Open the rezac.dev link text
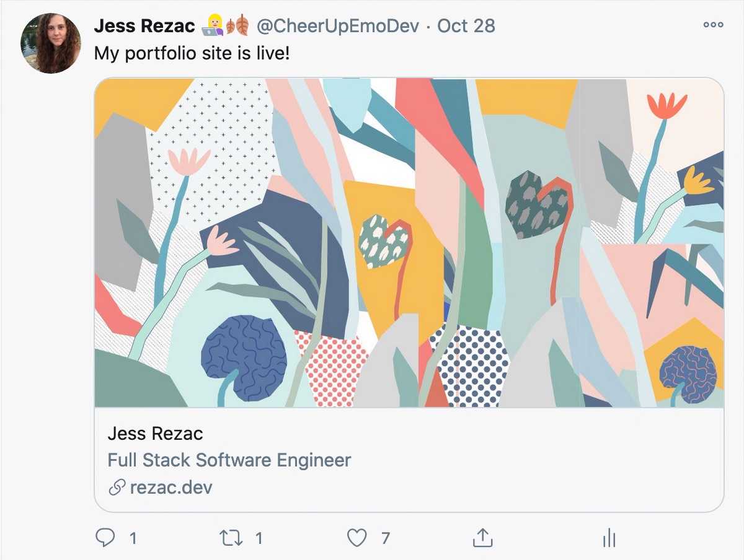The width and height of the screenshot is (744, 560). [x=171, y=488]
